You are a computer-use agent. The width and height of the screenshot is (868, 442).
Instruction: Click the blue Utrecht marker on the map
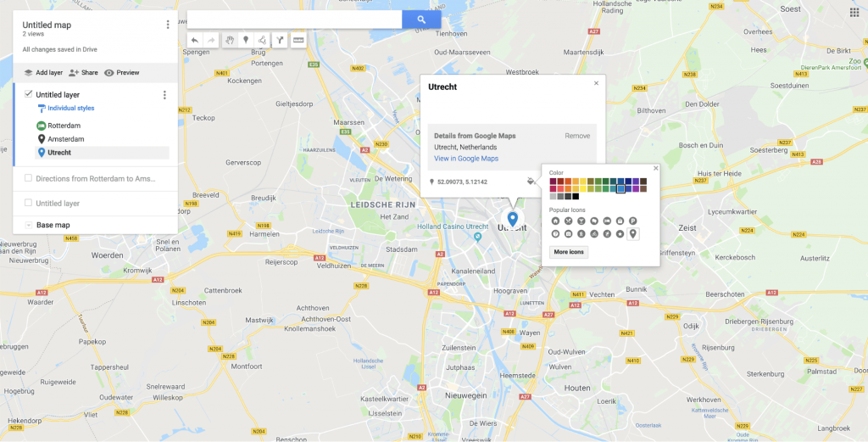tap(513, 219)
